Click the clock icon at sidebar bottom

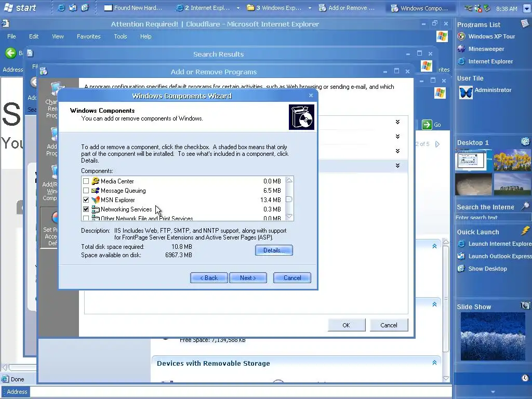[525, 378]
